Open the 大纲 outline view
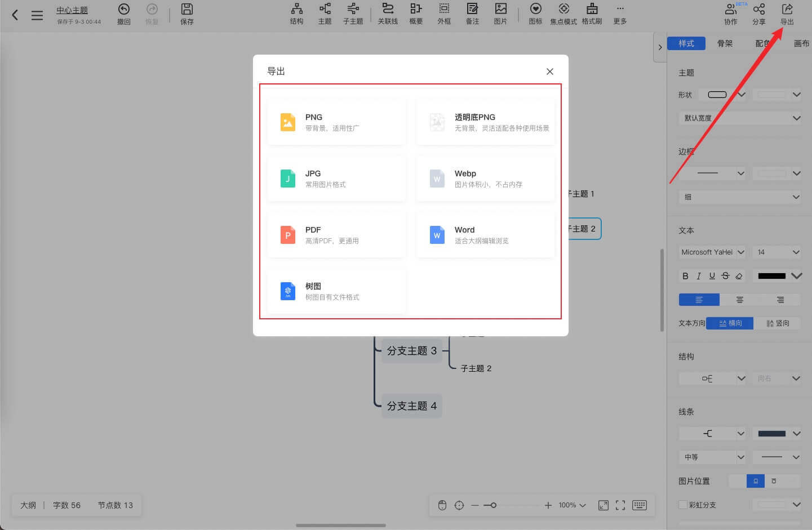Viewport: 812px width, 530px height. click(x=28, y=505)
